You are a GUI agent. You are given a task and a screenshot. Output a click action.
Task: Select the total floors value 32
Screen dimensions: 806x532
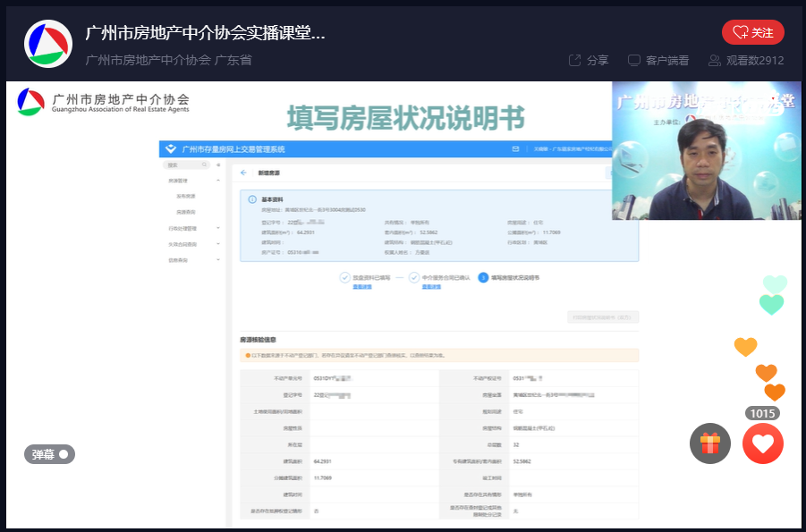[x=516, y=444]
